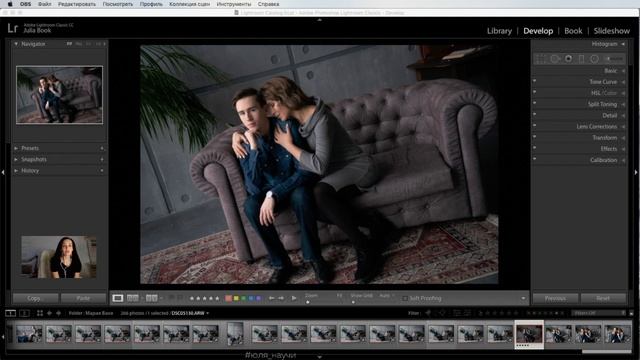Expand the Snapshots panel
This screenshot has width=640, height=360.
[16, 160]
